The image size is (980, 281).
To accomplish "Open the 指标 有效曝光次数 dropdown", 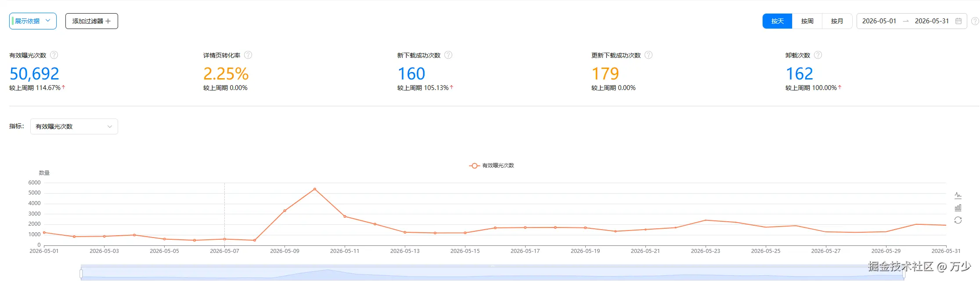I will [74, 126].
